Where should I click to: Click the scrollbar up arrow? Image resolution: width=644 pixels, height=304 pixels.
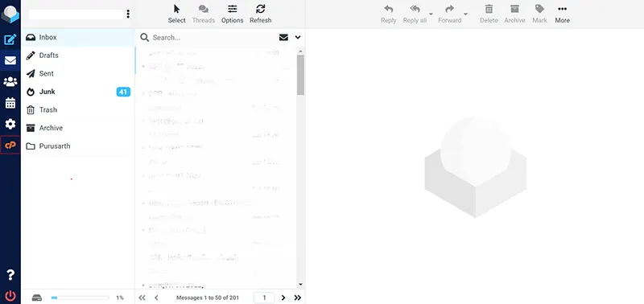300,51
